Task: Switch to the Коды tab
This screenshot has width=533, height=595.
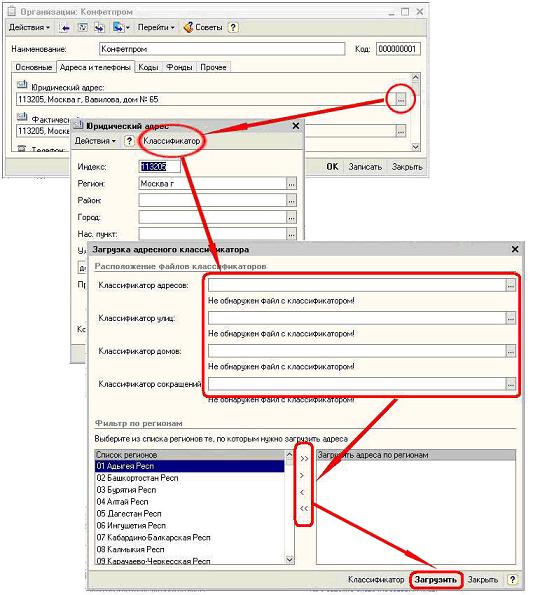Action: [148, 67]
